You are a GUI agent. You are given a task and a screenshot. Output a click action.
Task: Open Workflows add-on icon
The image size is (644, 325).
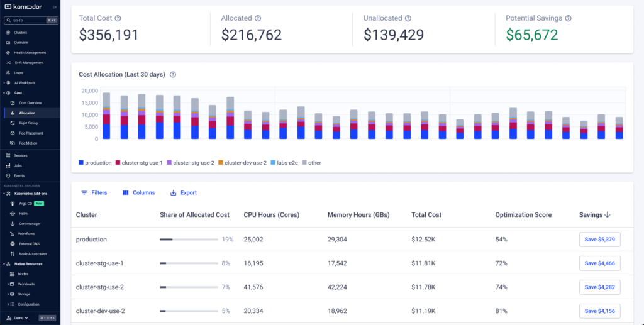pos(13,234)
